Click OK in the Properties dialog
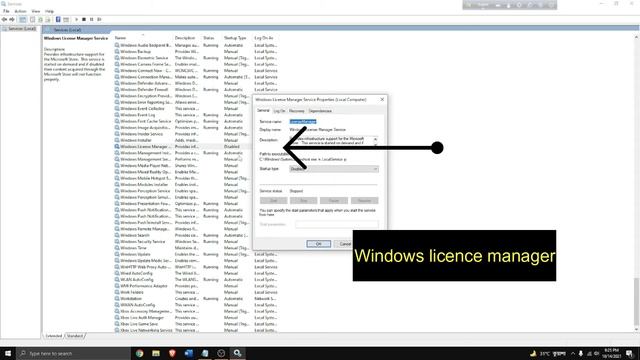640x360 pixels. click(x=319, y=244)
